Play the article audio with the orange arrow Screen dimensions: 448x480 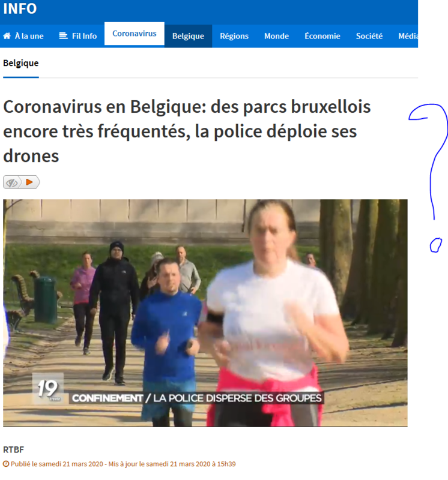click(x=29, y=182)
